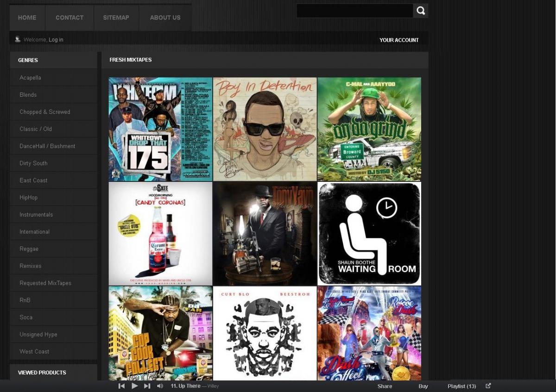The height and width of the screenshot is (392, 556).
Task: Click the GENRES sidebar header
Action: (28, 60)
